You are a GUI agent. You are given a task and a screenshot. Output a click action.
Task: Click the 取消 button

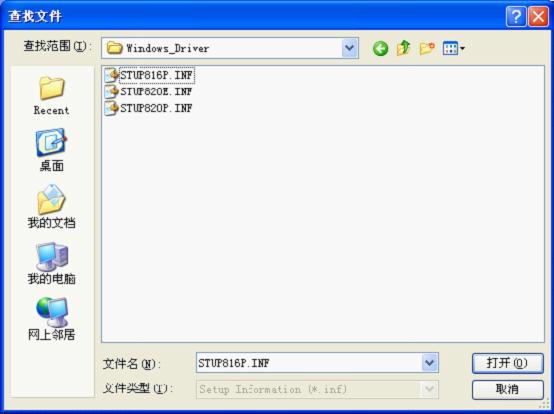tap(507, 390)
